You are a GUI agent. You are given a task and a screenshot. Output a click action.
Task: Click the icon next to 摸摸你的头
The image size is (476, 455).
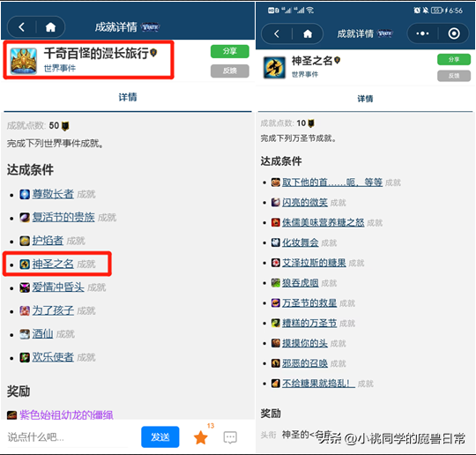click(276, 343)
